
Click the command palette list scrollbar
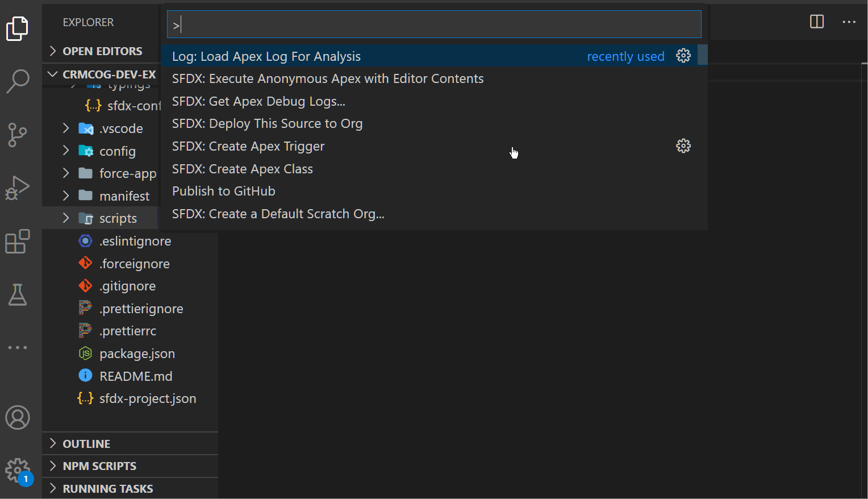(x=703, y=55)
